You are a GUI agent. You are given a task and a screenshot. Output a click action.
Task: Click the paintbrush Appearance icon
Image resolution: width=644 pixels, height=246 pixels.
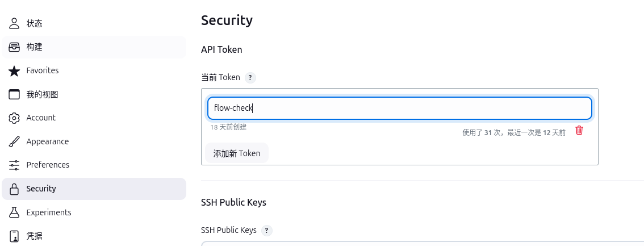click(x=15, y=141)
